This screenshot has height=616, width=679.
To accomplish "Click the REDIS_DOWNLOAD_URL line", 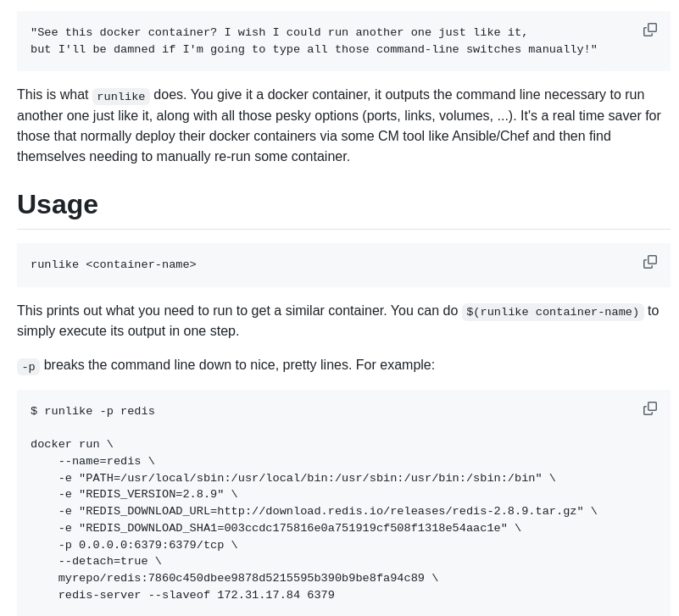I will pos(327,511).
